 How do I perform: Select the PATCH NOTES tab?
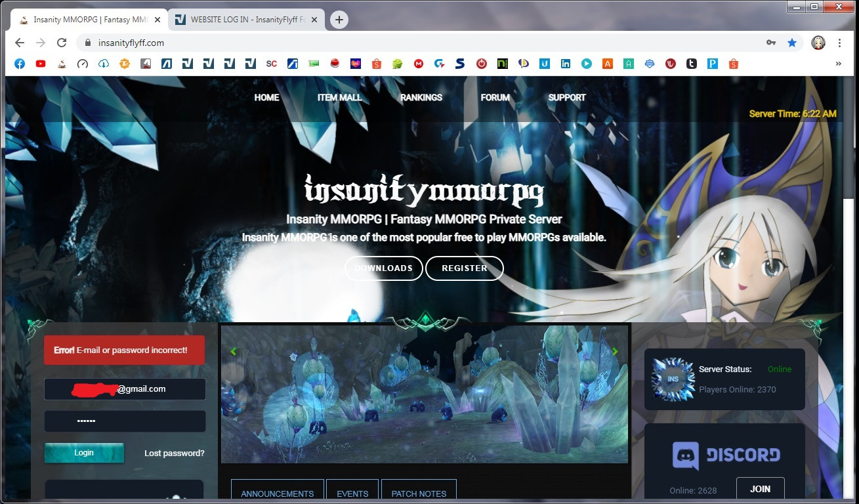coord(419,493)
